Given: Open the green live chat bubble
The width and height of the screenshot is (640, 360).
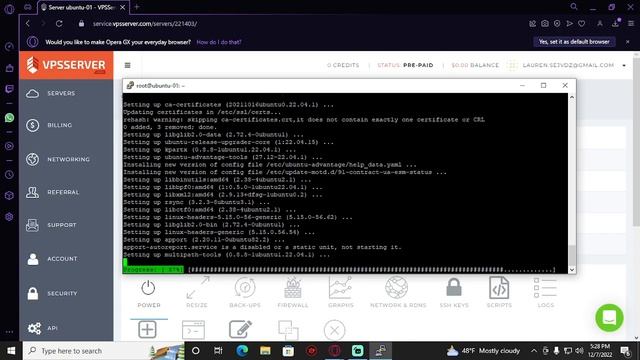Looking at the screenshot, I should 609,318.
